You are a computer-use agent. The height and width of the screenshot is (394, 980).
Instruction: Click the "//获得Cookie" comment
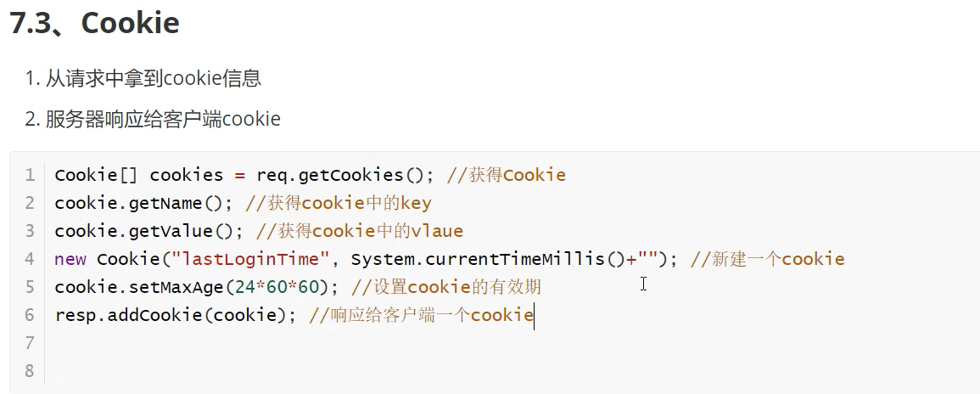506,176
